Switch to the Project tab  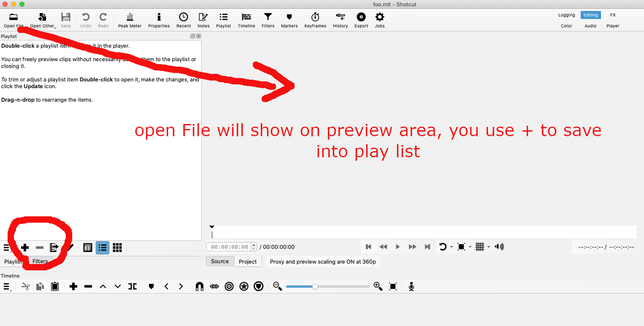coord(247,261)
